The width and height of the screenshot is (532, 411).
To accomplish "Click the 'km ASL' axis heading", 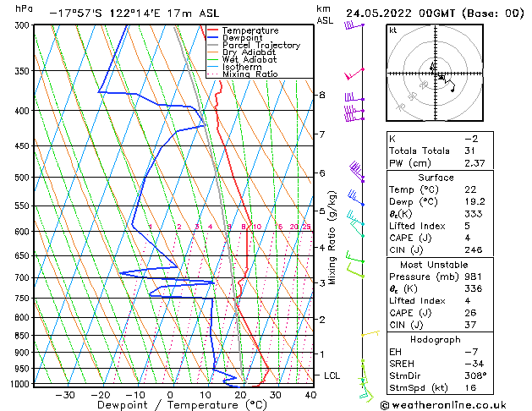I will click(x=325, y=14).
